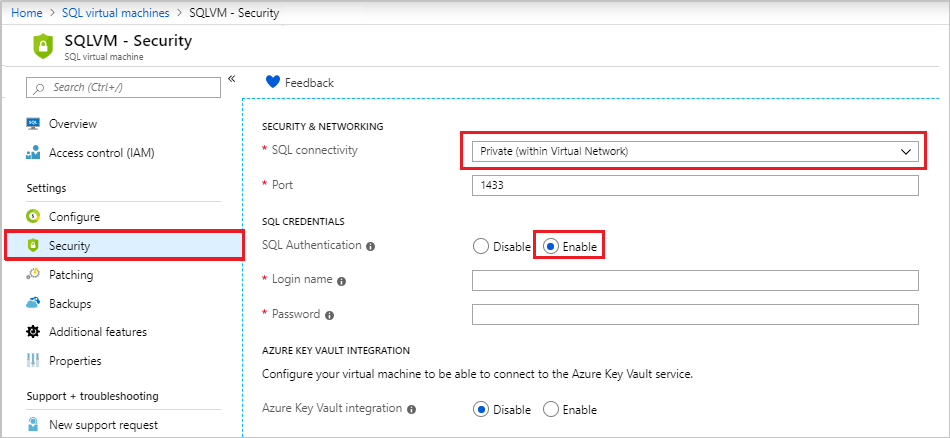Image resolution: width=950 pixels, height=438 pixels.
Task: Click the Additional features gear icon
Action: 33,332
